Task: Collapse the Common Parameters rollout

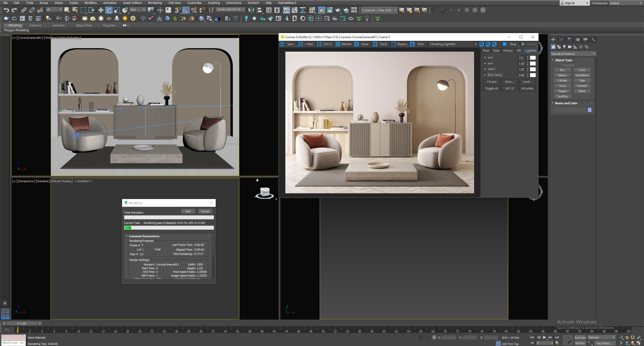Action: click(x=127, y=236)
